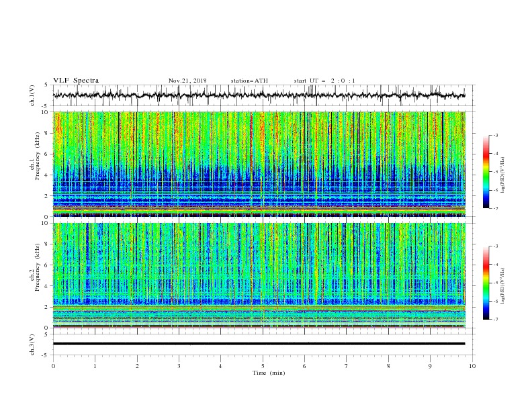The height and width of the screenshot is (411, 532).
Task: Click the "4" frequency tick of ch.2 spectrogram
Action: 47,286
